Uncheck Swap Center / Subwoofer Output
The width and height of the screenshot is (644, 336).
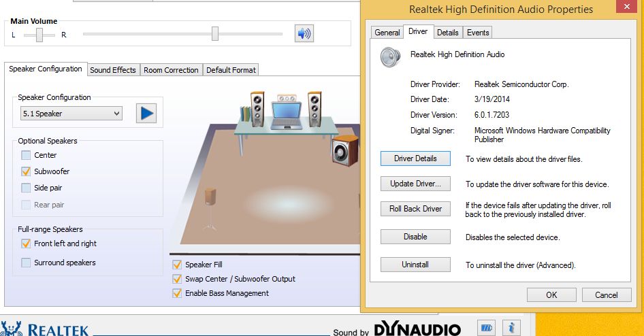tap(177, 279)
